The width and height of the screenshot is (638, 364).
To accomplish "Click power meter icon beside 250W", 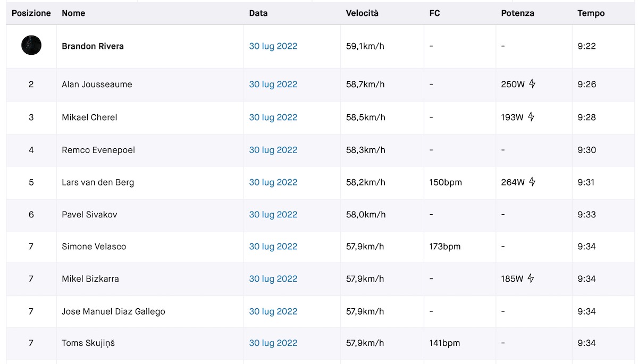I will pos(532,84).
